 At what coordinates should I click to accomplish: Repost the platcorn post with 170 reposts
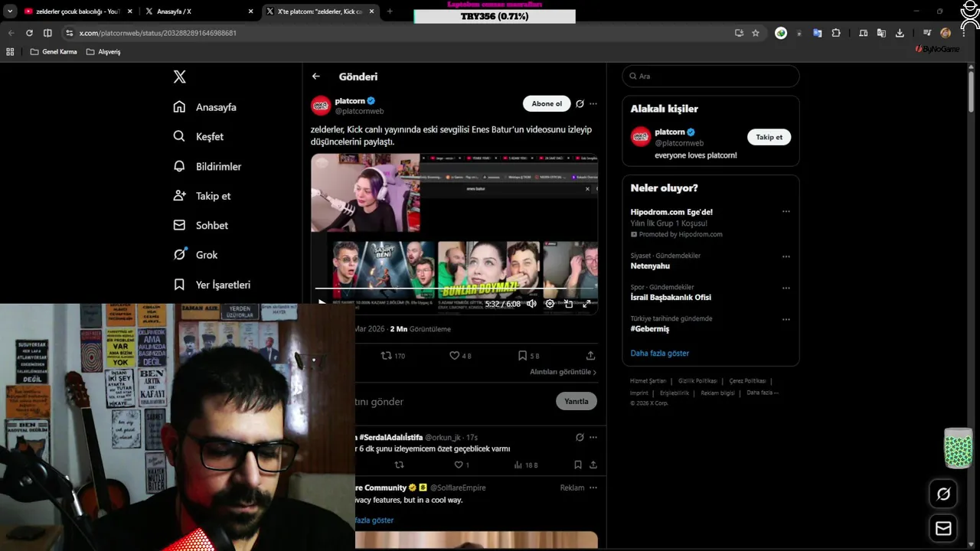coord(393,356)
